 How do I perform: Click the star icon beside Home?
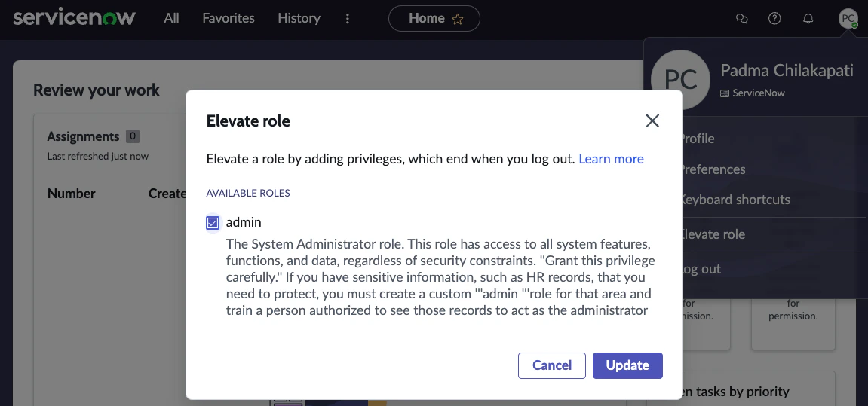pyautogui.click(x=458, y=20)
